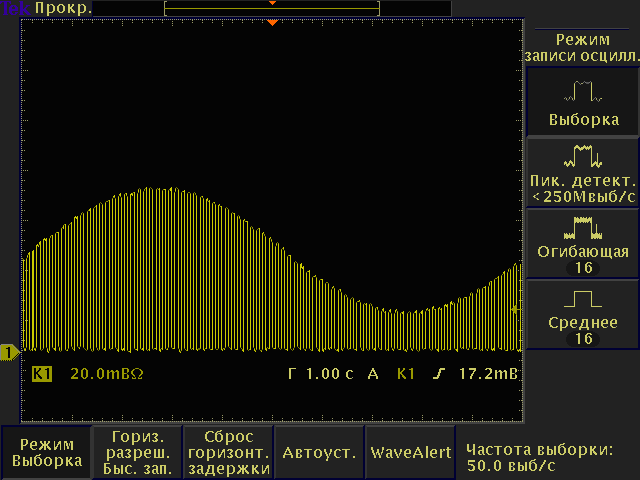Click the Огибающая envelope waveform icon

click(582, 226)
